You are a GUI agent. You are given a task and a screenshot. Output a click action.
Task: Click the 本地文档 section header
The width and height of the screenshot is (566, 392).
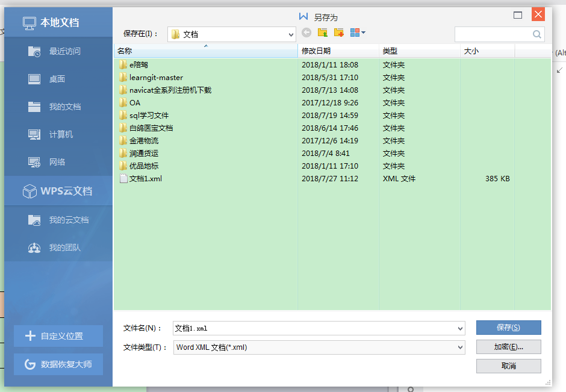pos(58,22)
